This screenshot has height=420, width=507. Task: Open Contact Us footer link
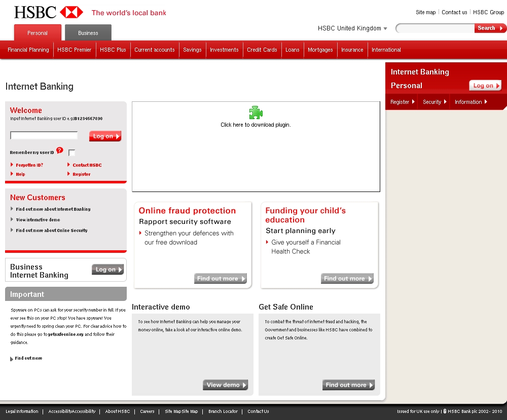pyautogui.click(x=259, y=411)
